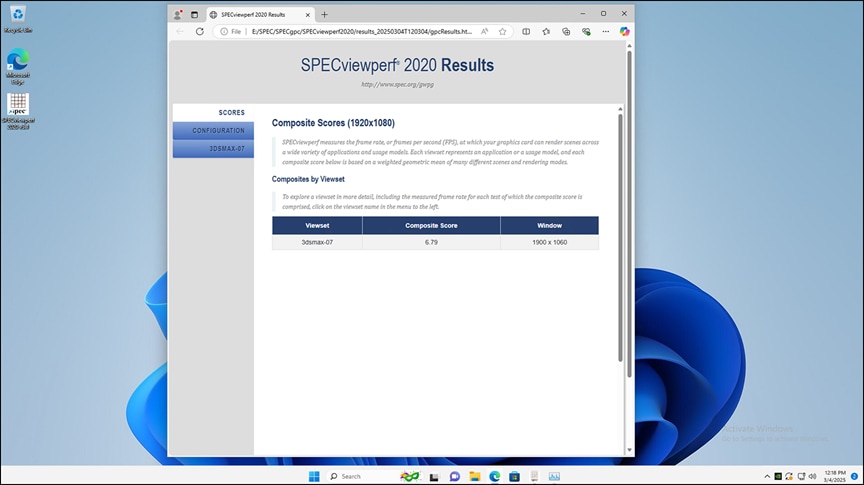
Task: Click the Composite Score column header
Action: [x=431, y=225]
